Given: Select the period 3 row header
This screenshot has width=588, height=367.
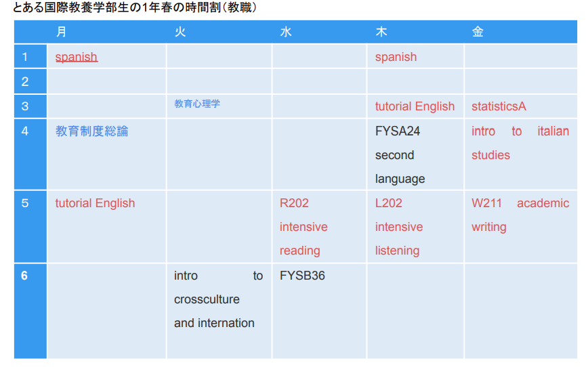Looking at the screenshot, I should coord(30,106).
